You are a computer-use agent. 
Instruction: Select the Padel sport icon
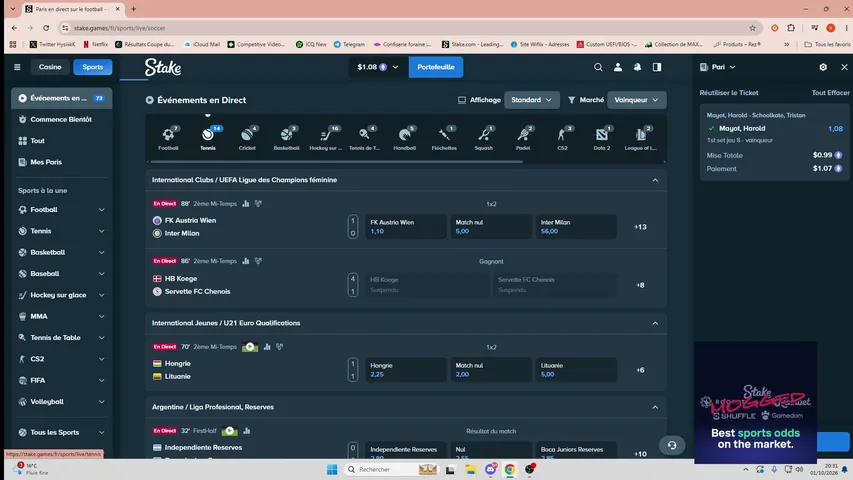(523, 138)
